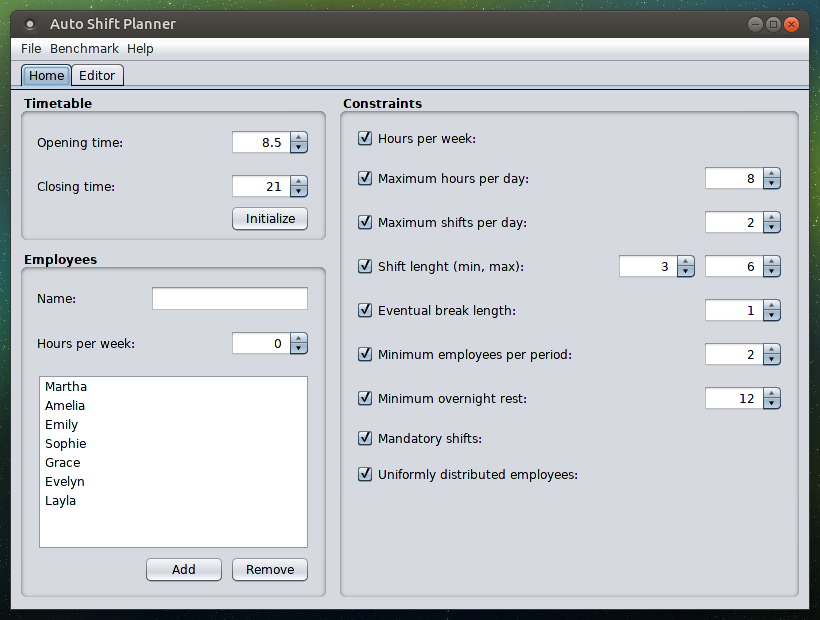
Task: Click the window menu icon in title bar
Action: point(30,24)
